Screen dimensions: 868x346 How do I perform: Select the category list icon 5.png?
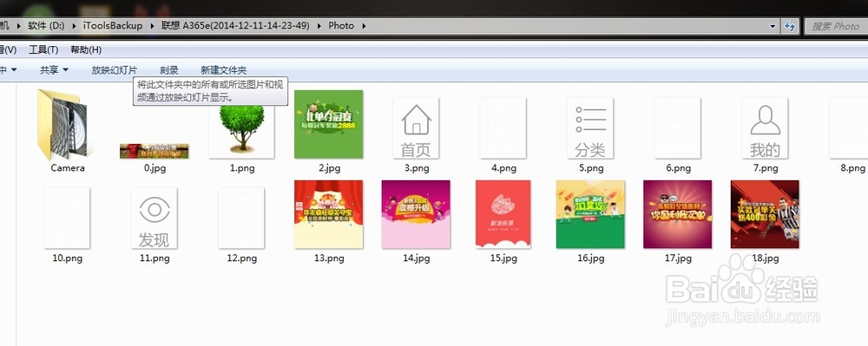point(590,127)
